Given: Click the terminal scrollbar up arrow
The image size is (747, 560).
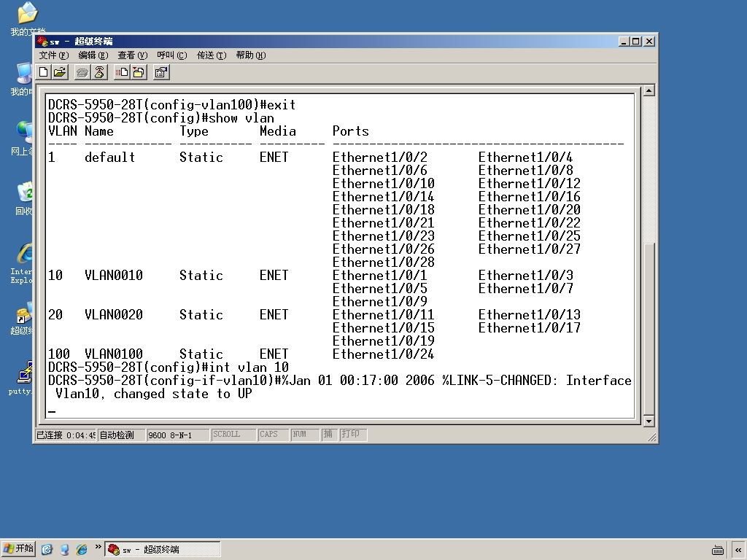Looking at the screenshot, I should (x=649, y=90).
